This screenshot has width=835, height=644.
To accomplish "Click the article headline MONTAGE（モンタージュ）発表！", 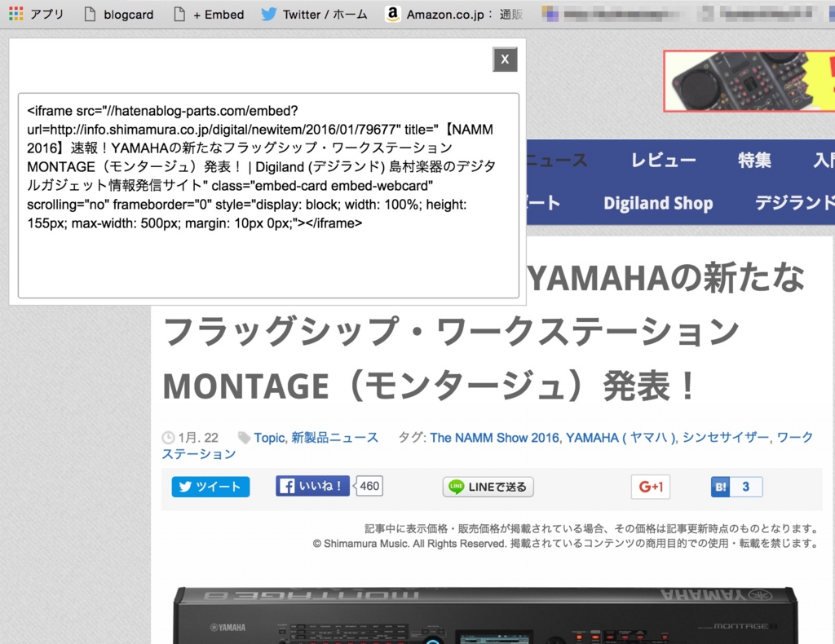I will pyautogui.click(x=429, y=386).
